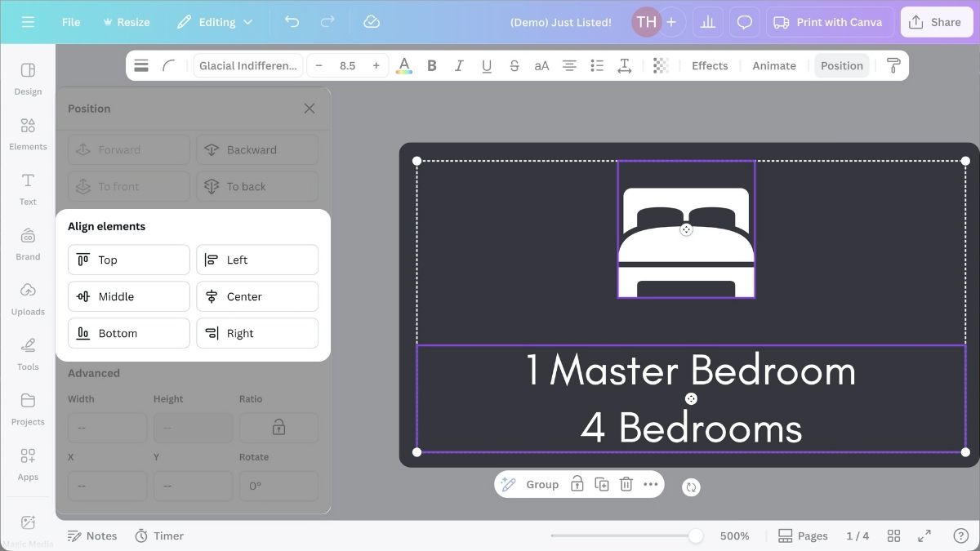
Task: Align elements to Middle
Action: [x=129, y=296]
